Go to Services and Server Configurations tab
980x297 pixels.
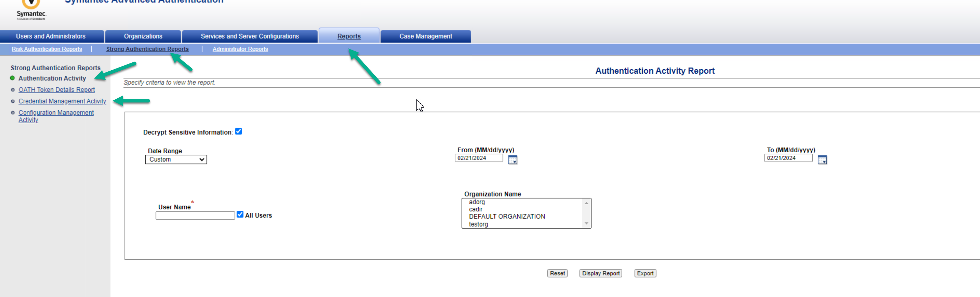(x=250, y=36)
